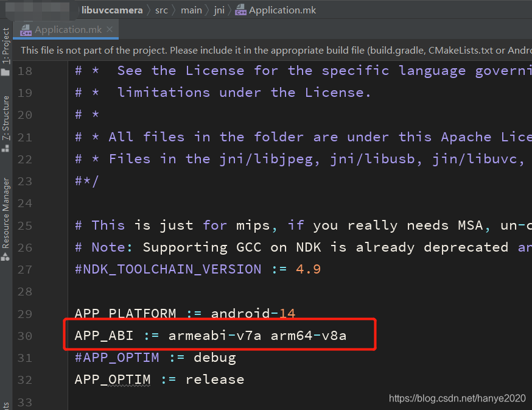Click the 'See the License for' comment line
The width and height of the screenshot is (532, 410).
[x=304, y=71]
